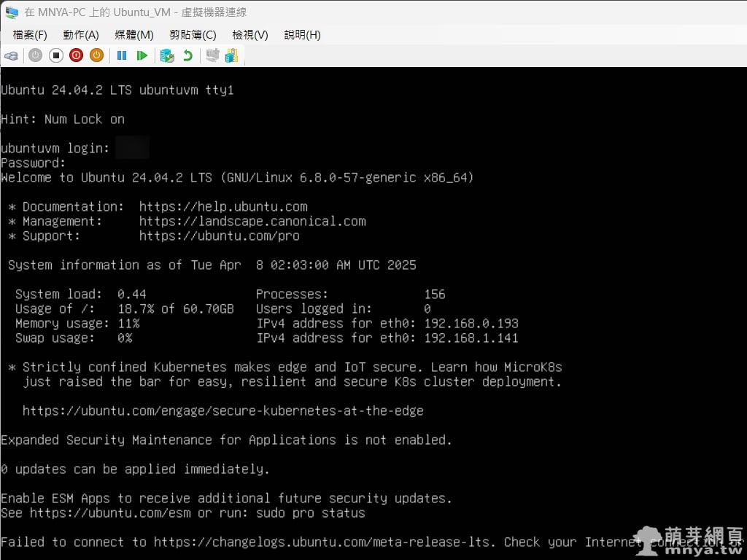Save VM state with the orange power icon
747x560 pixels.
pyautogui.click(x=97, y=55)
